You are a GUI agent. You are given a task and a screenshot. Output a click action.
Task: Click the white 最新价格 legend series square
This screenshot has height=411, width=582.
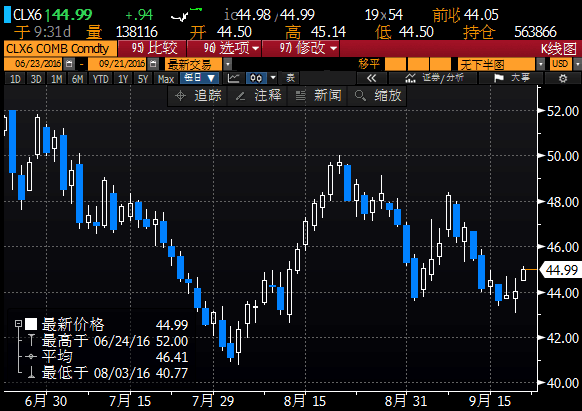[31, 324]
